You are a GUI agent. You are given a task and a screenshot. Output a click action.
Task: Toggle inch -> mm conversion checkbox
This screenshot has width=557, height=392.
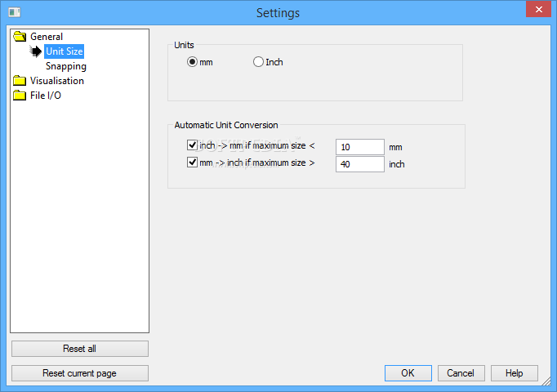[192, 145]
